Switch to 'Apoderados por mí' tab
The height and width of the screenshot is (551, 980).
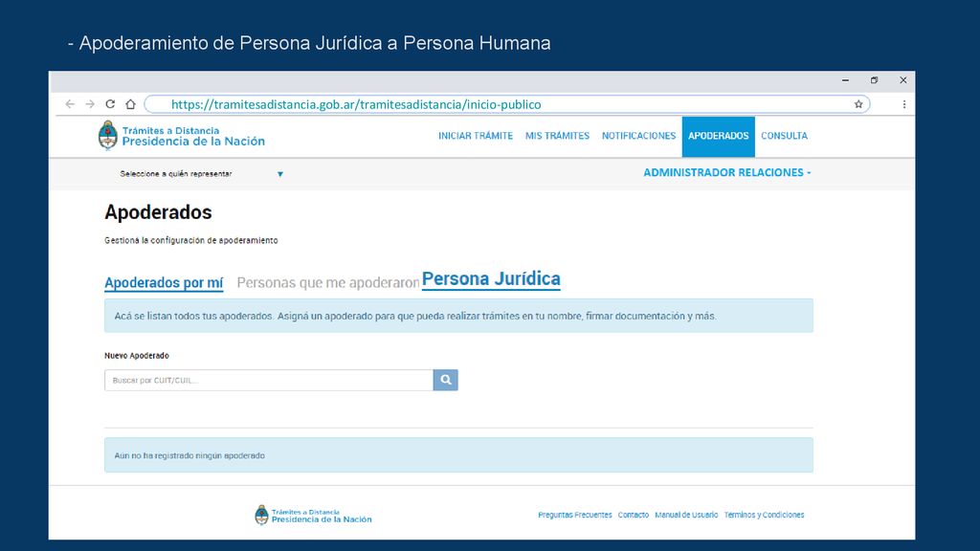[x=164, y=283]
